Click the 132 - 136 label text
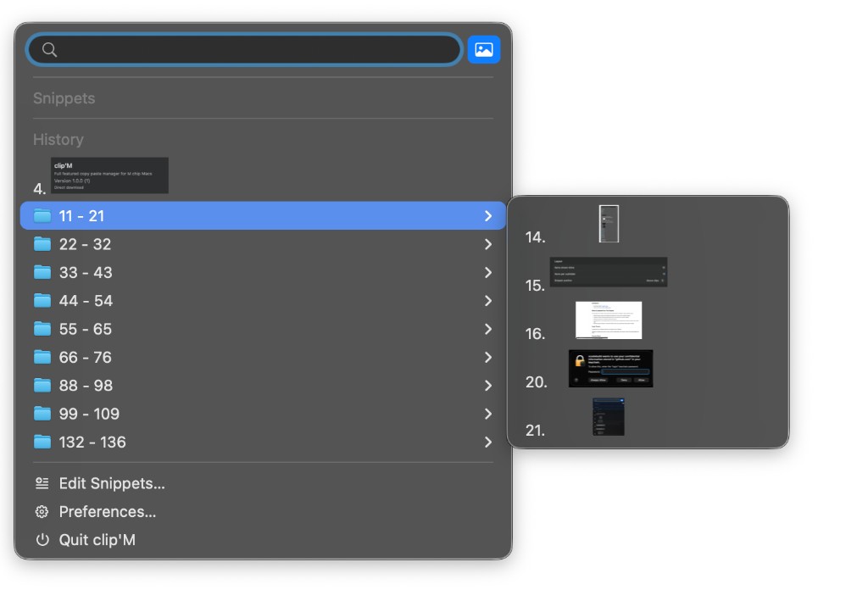This screenshot has height=590, width=868. click(92, 442)
